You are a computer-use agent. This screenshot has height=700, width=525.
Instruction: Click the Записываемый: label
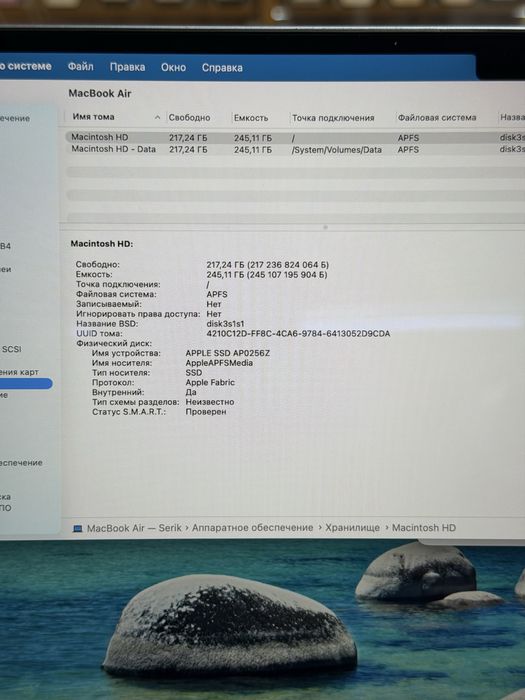[x=108, y=304]
